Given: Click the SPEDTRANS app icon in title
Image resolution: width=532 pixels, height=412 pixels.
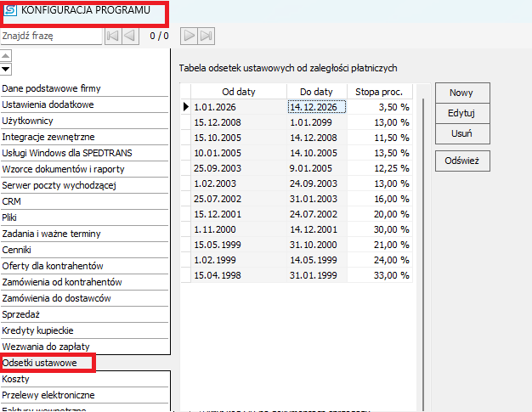Looking at the screenshot, I should pyautogui.click(x=10, y=10).
